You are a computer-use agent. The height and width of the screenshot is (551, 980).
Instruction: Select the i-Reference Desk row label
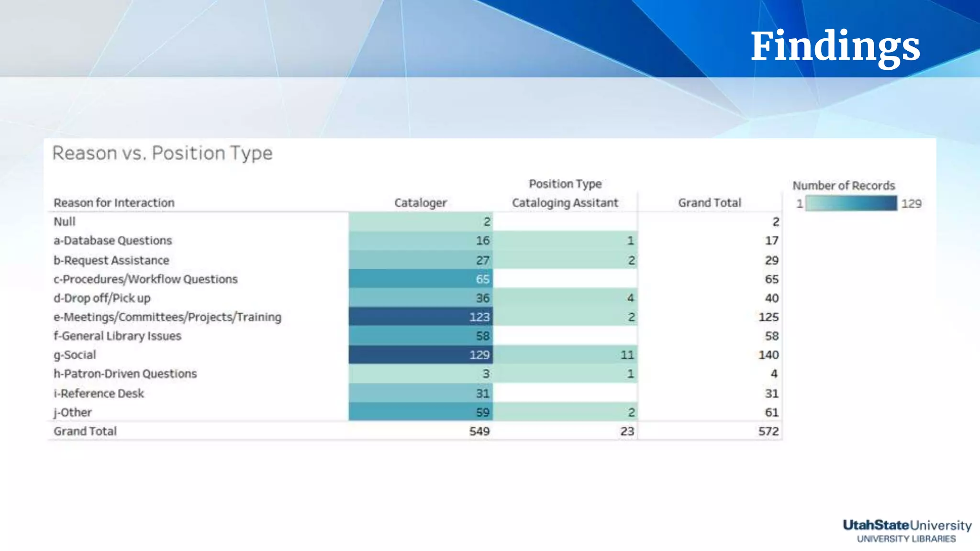(99, 394)
